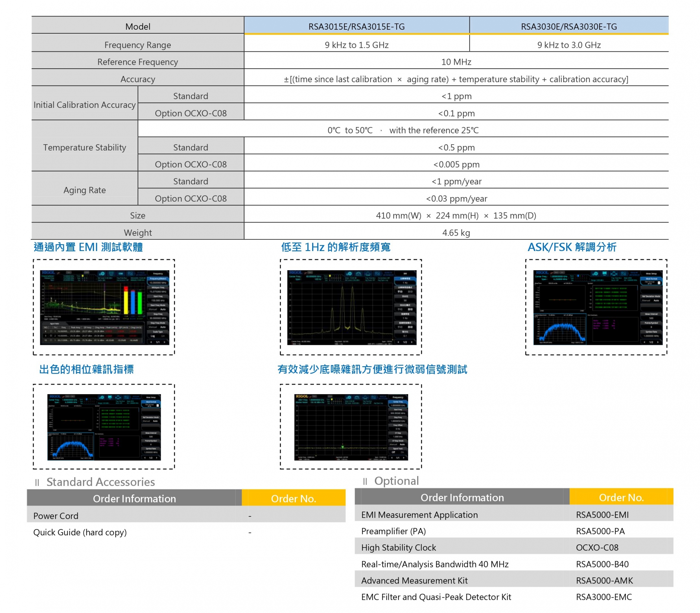
Task: Click the EMI test software screenshot thumbnail
Action: (104, 307)
